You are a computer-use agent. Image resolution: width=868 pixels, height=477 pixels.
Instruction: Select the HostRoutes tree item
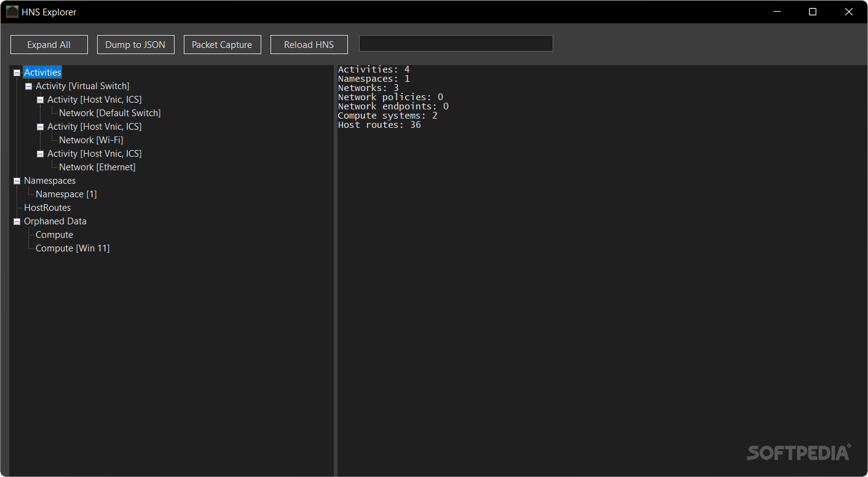click(47, 208)
